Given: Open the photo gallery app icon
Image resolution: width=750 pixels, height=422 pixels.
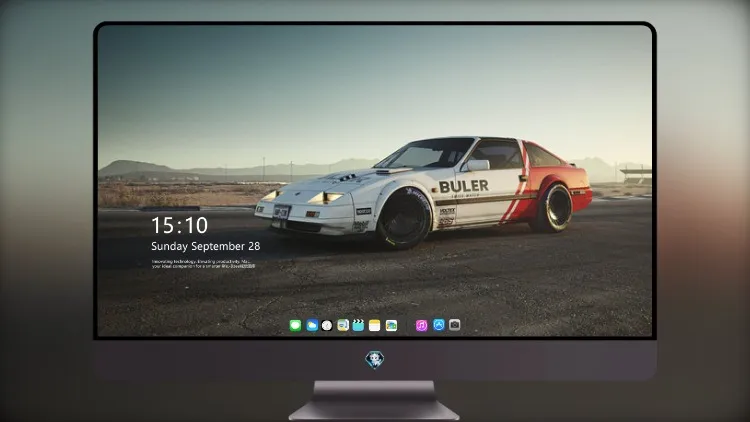Looking at the screenshot, I should (391, 325).
